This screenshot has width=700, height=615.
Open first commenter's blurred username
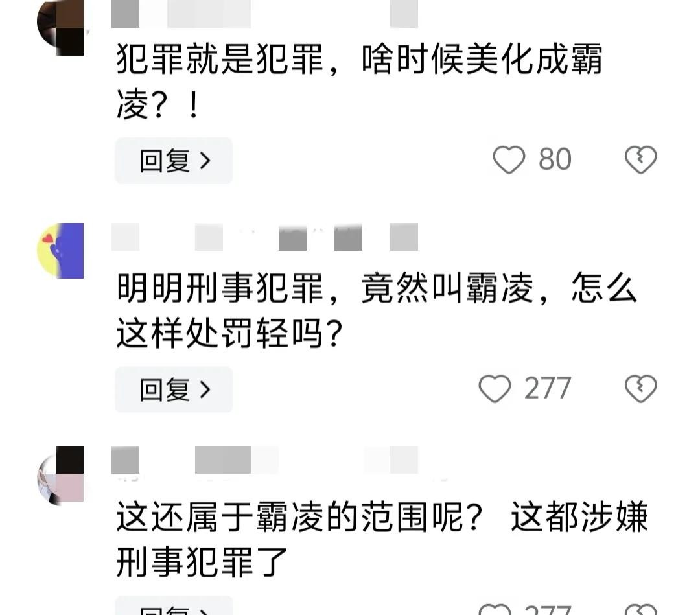pos(264,14)
